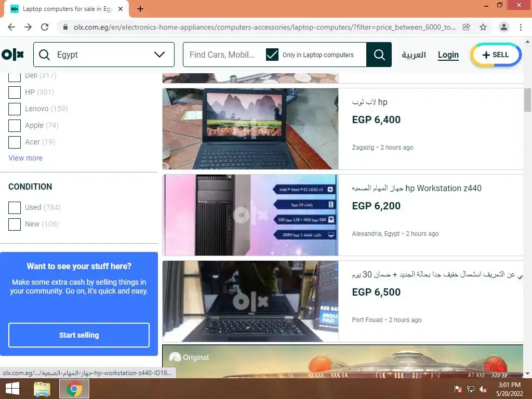532x399 pixels.
Task: Click muted volume icon in tray
Action: 483,389
